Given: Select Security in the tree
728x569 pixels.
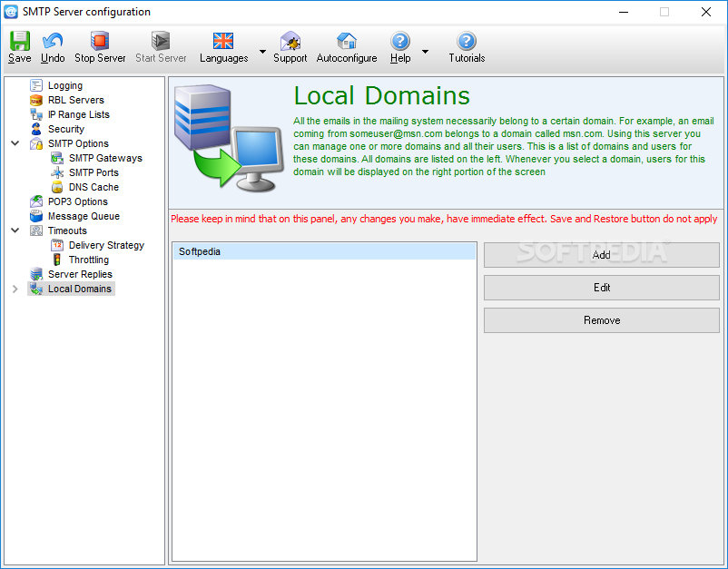Looking at the screenshot, I should pos(66,129).
